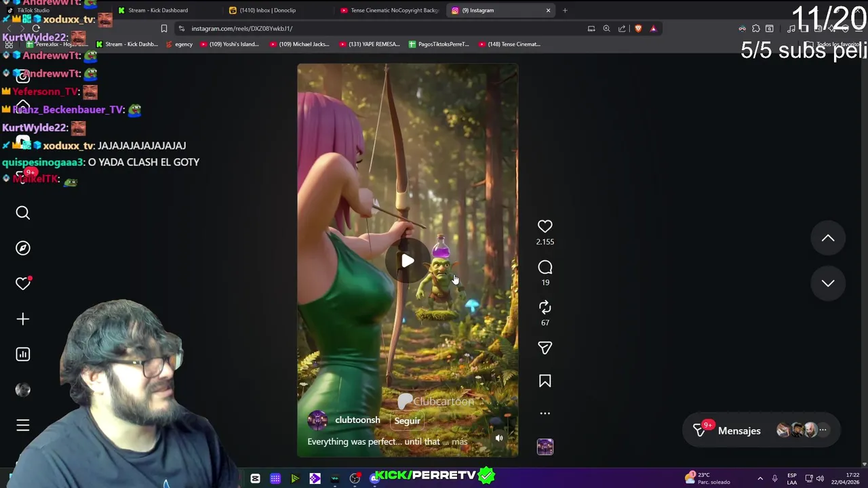Follow clubtoonsh with Seguir button
868x488 pixels.
point(408,421)
